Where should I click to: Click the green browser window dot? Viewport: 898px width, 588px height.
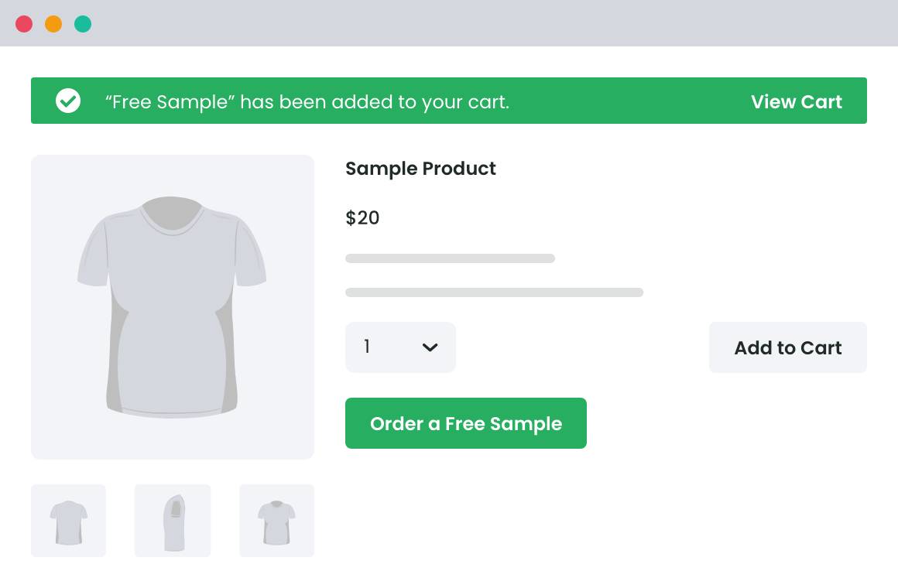click(83, 24)
